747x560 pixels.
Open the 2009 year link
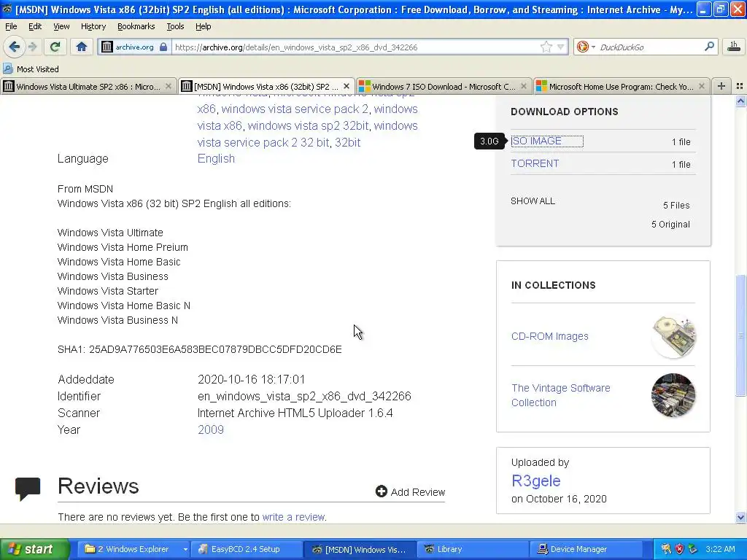(211, 429)
